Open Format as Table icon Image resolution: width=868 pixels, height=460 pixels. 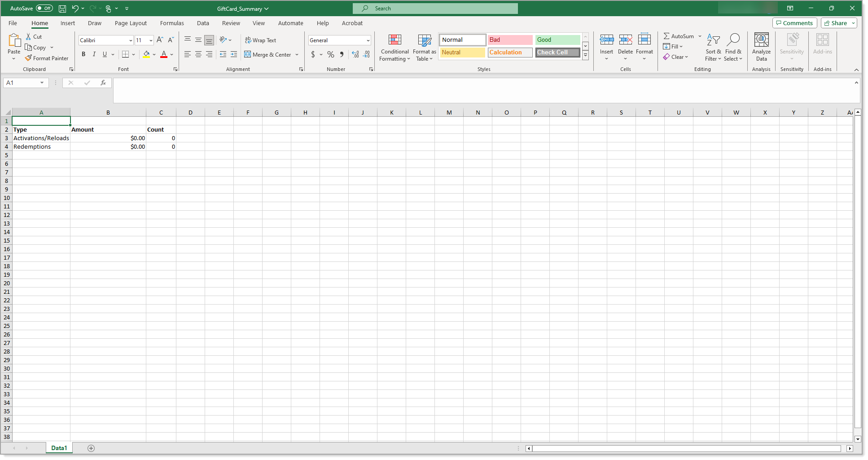pyautogui.click(x=425, y=40)
